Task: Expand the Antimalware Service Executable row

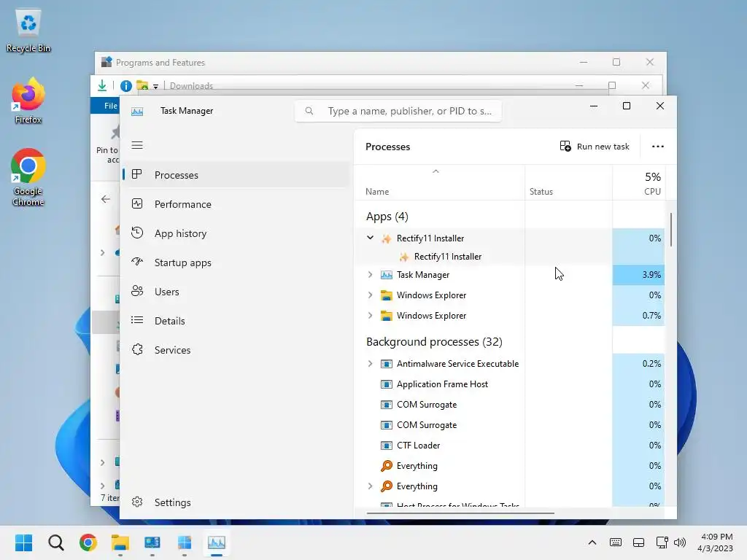Action: coord(370,364)
